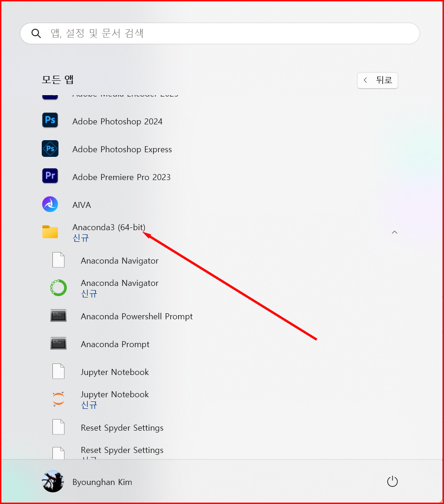Image resolution: width=444 pixels, height=504 pixels.
Task: Open Anaconda Prompt terminal icon
Action: [58, 343]
